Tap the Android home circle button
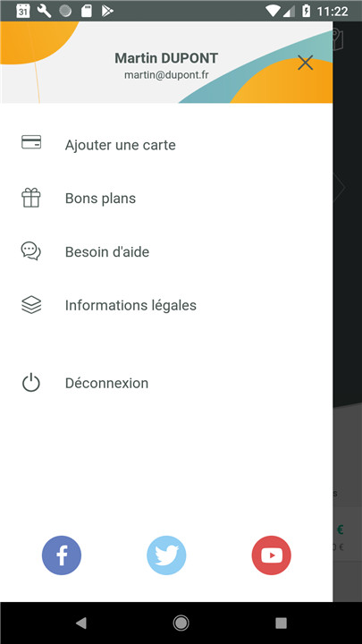Viewport: 362px width, 644px height. pos(181,623)
